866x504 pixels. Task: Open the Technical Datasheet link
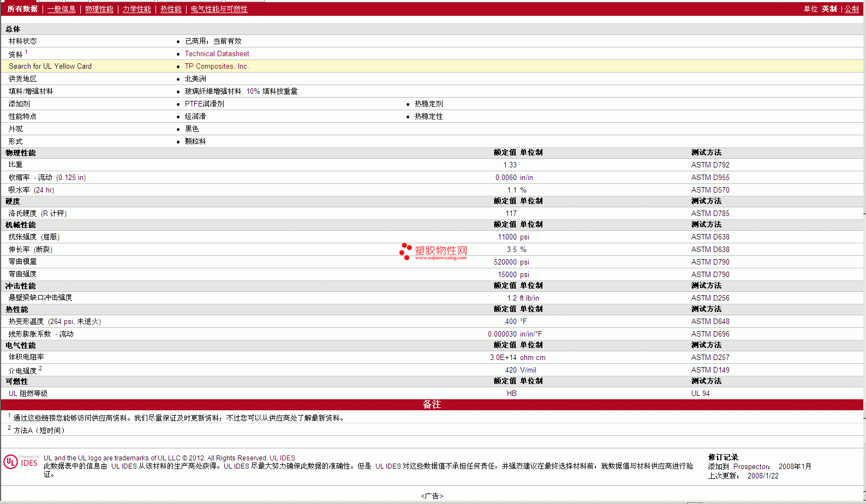217,53
